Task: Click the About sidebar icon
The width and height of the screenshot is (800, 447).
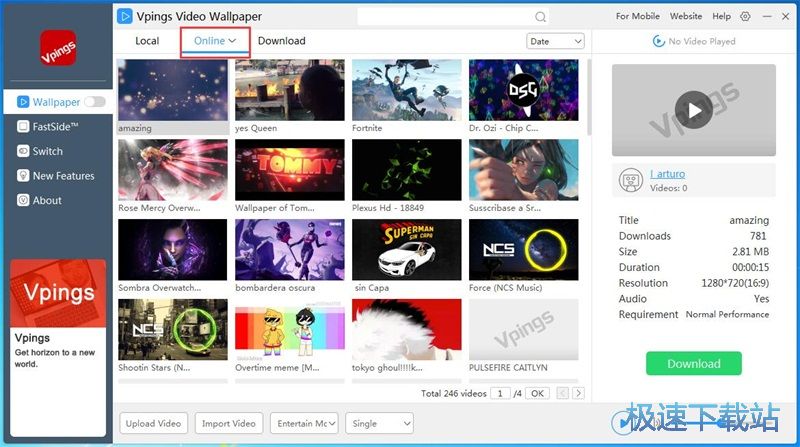Action: coord(24,200)
